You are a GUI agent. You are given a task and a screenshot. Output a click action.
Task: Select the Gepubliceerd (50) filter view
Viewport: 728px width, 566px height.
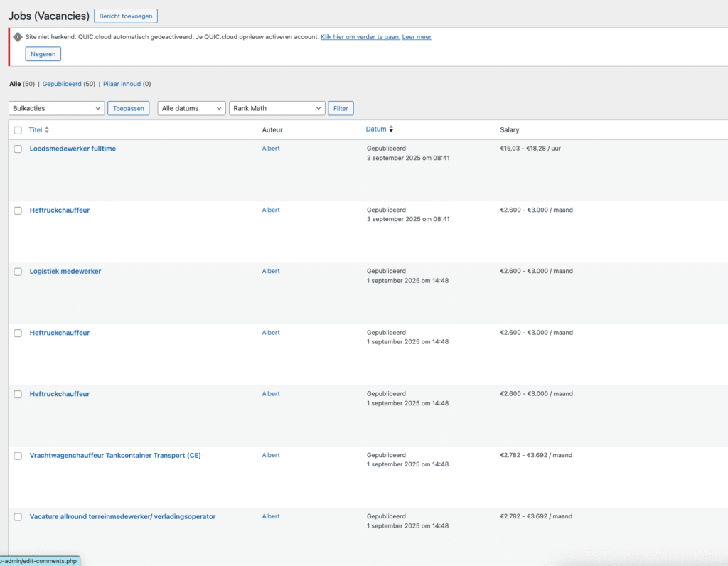[69, 84]
